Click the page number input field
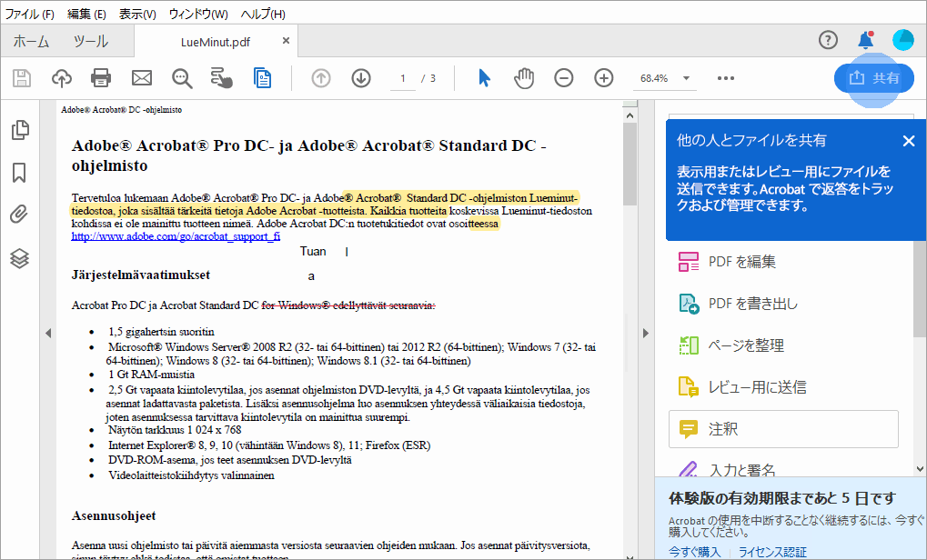Image resolution: width=927 pixels, height=560 pixels. (x=402, y=78)
